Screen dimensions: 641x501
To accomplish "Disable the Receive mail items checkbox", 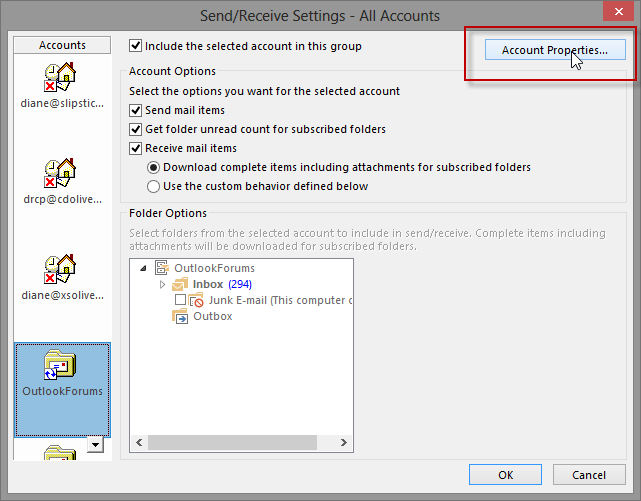I will pos(136,148).
